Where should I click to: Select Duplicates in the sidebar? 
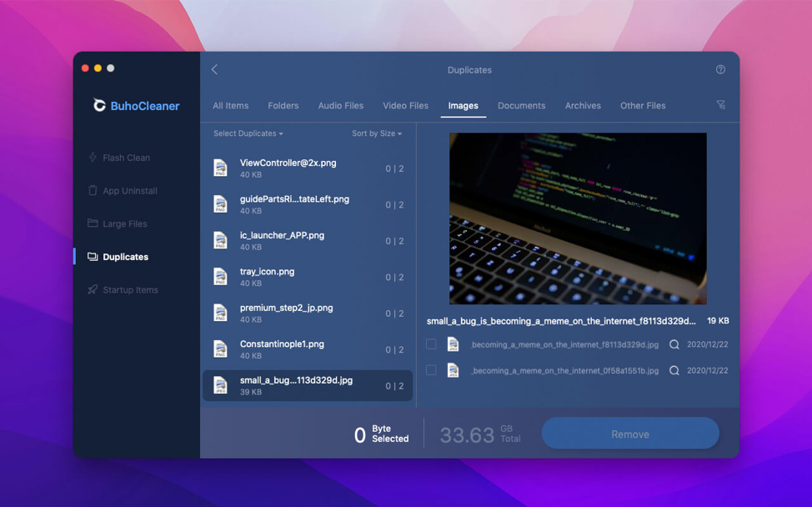click(125, 257)
